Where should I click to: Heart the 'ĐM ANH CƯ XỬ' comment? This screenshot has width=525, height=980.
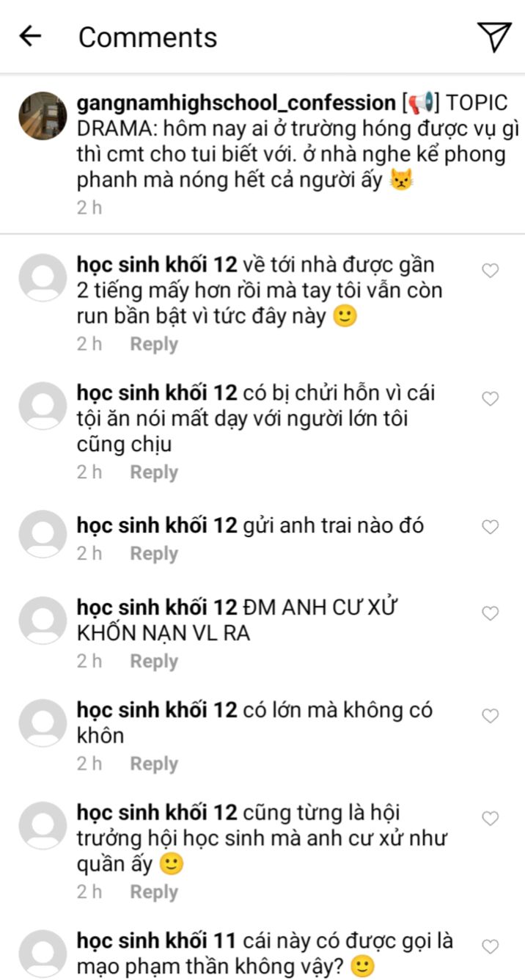(x=490, y=613)
